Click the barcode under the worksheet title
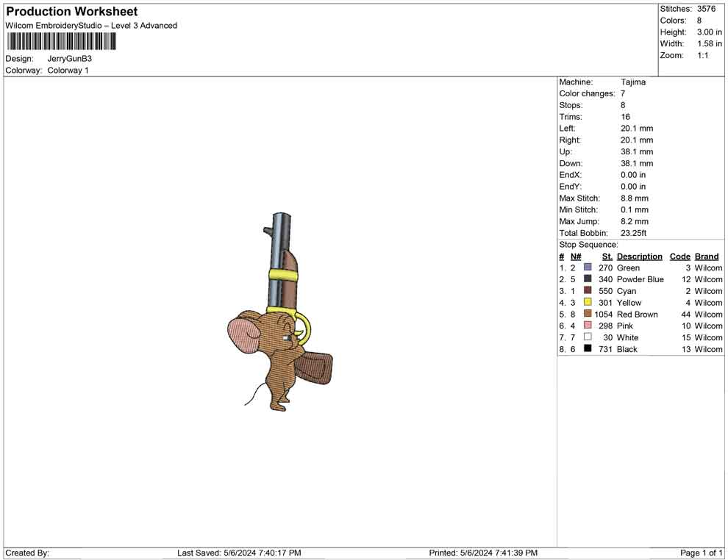Viewport: 728px width, 560px height. (x=61, y=42)
